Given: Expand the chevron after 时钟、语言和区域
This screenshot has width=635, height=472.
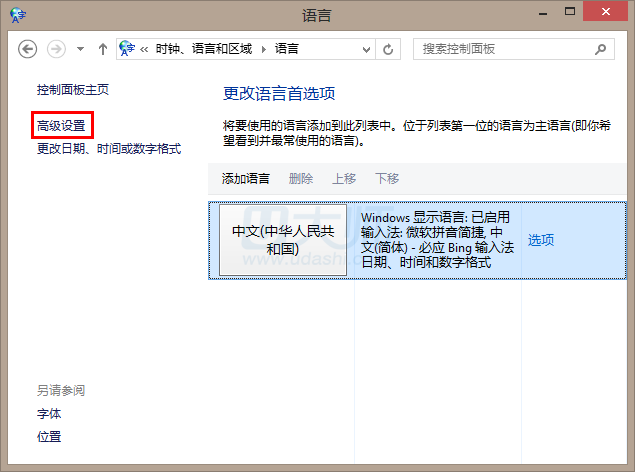Looking at the screenshot, I should pos(264,49).
